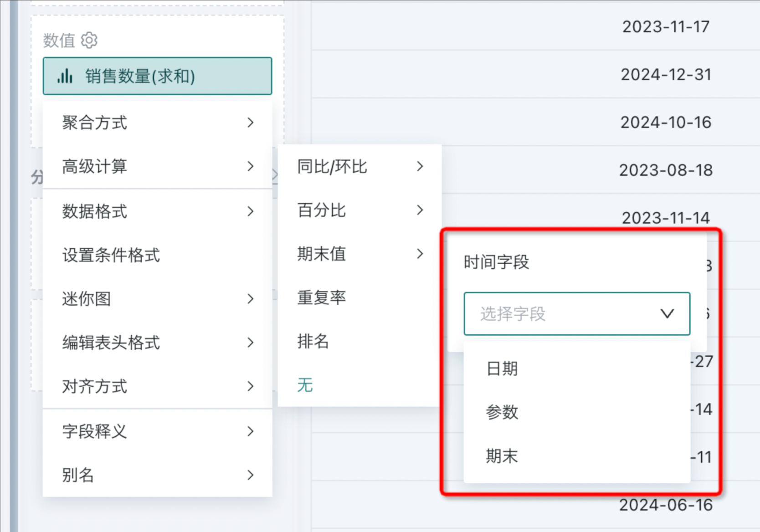Expand the 同比/环比 option
The image size is (760, 532).
pos(359,167)
